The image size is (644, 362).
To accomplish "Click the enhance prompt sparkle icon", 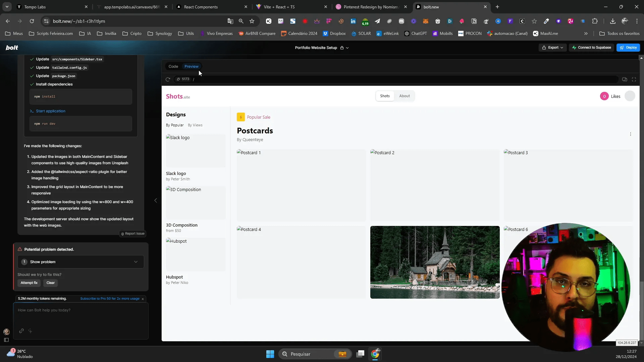I will click(30, 331).
